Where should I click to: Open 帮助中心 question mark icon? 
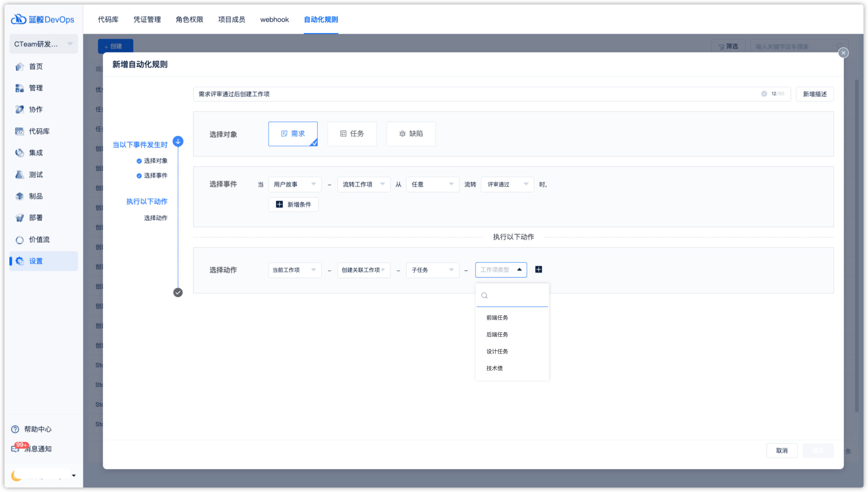(x=15, y=430)
